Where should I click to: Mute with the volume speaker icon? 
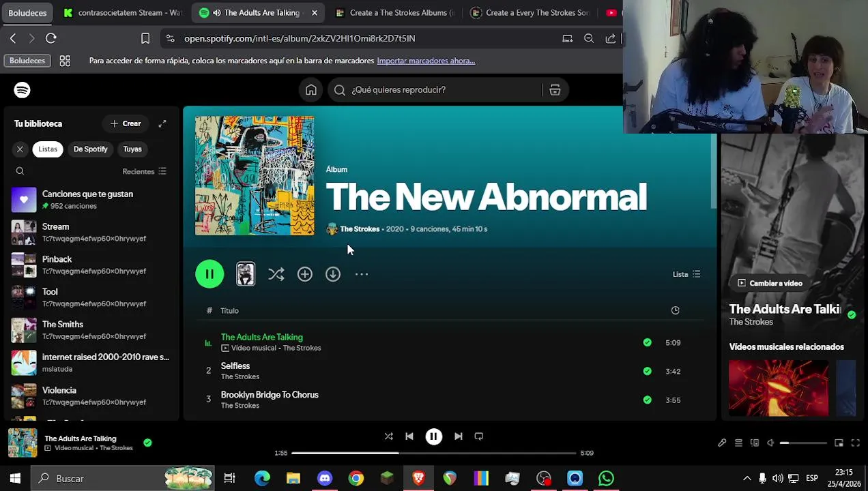click(770, 443)
